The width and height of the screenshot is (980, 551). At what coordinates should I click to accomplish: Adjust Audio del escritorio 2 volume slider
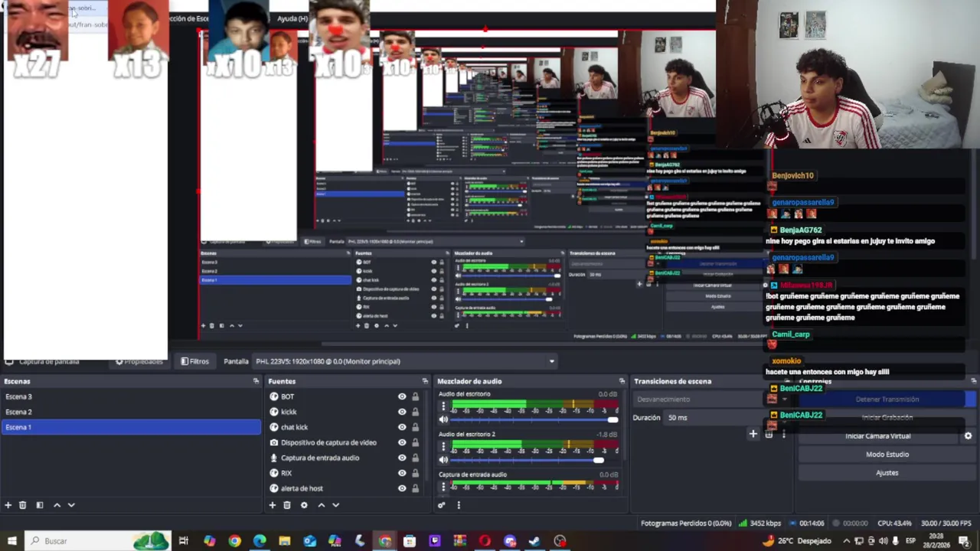[x=534, y=460]
